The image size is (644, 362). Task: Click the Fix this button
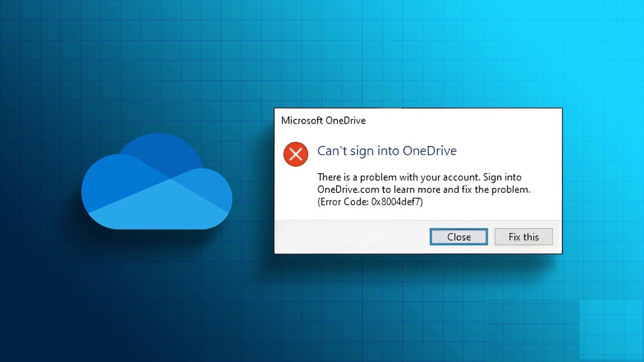pos(524,237)
